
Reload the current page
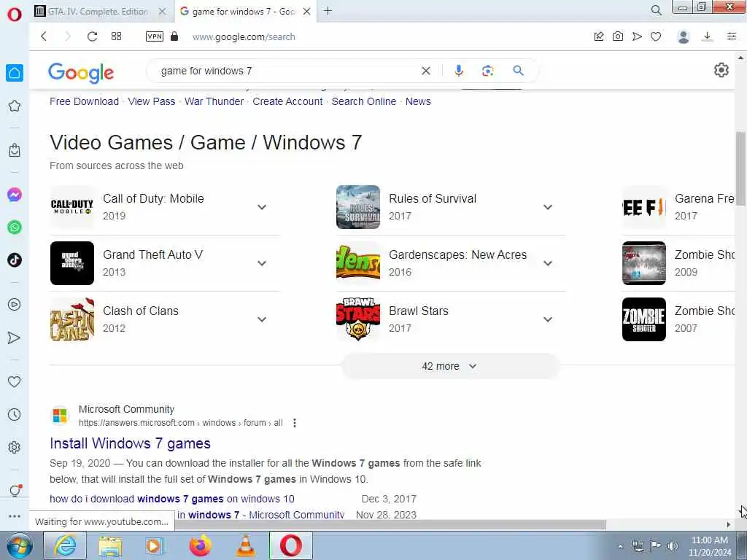pos(93,36)
